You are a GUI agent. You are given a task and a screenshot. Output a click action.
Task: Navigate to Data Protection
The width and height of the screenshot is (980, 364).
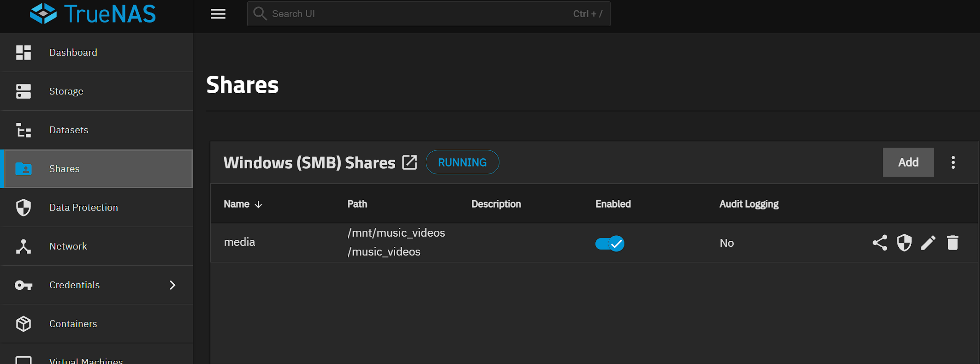coord(83,208)
